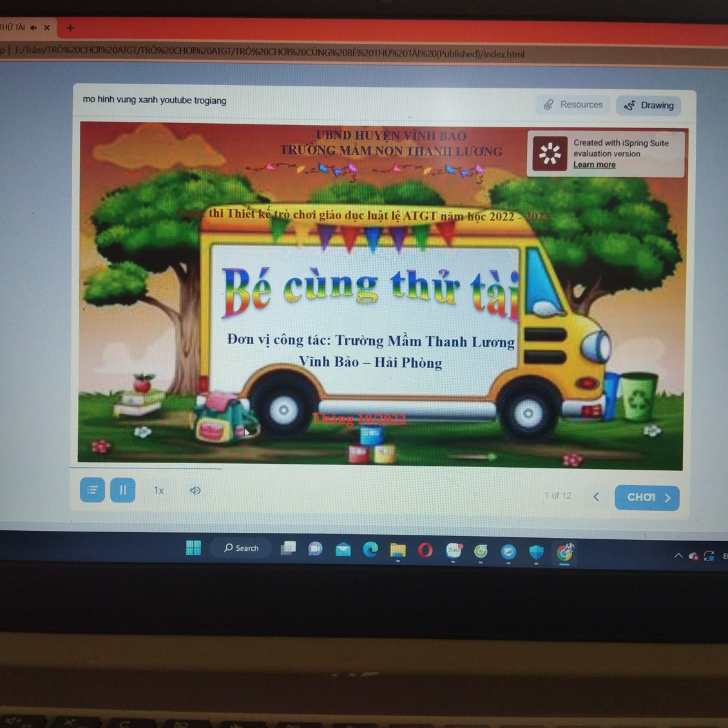Screen dimensions: 728x728
Task: Mute the presentation volume
Action: [195, 491]
